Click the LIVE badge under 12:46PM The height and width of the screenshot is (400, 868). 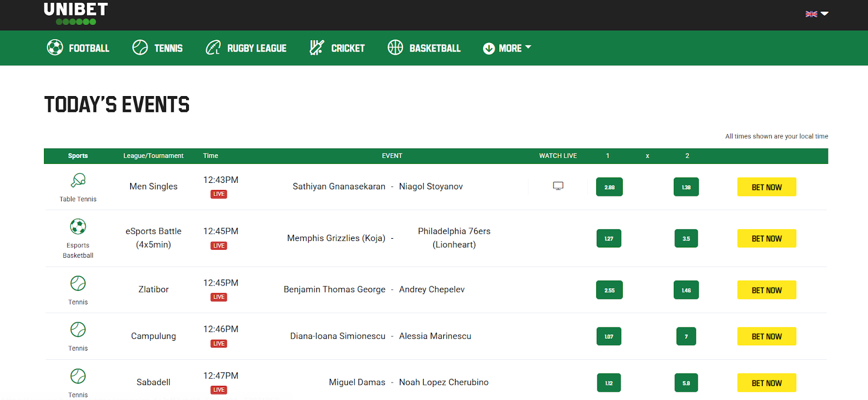click(219, 344)
